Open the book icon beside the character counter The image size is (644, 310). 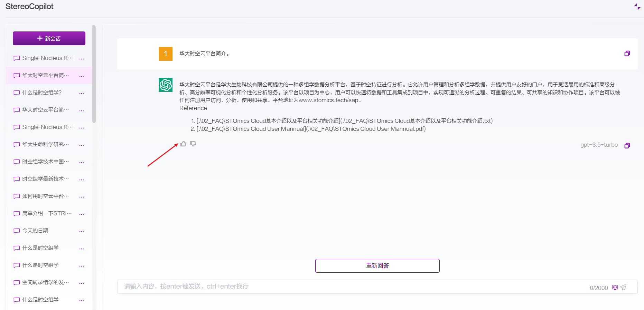615,287
